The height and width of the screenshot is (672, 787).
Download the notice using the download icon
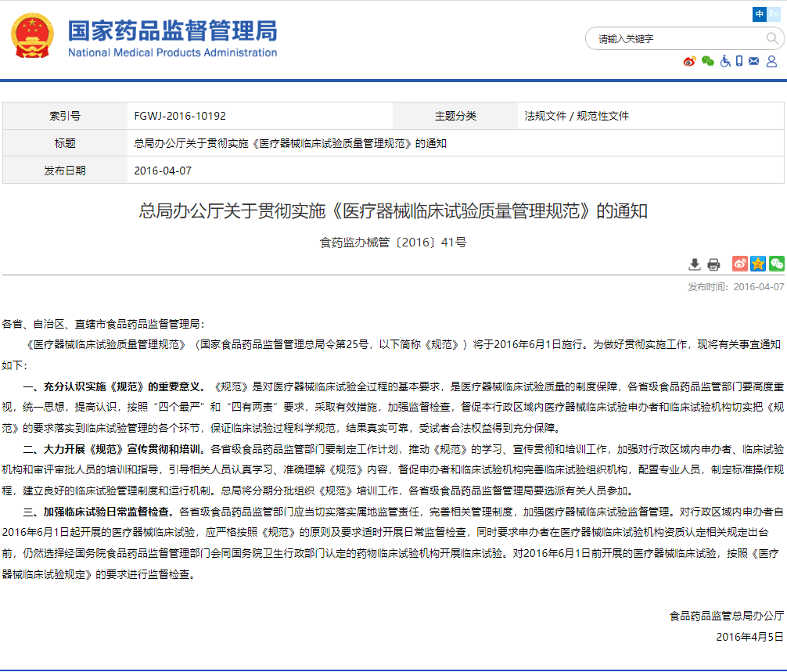[x=695, y=264]
